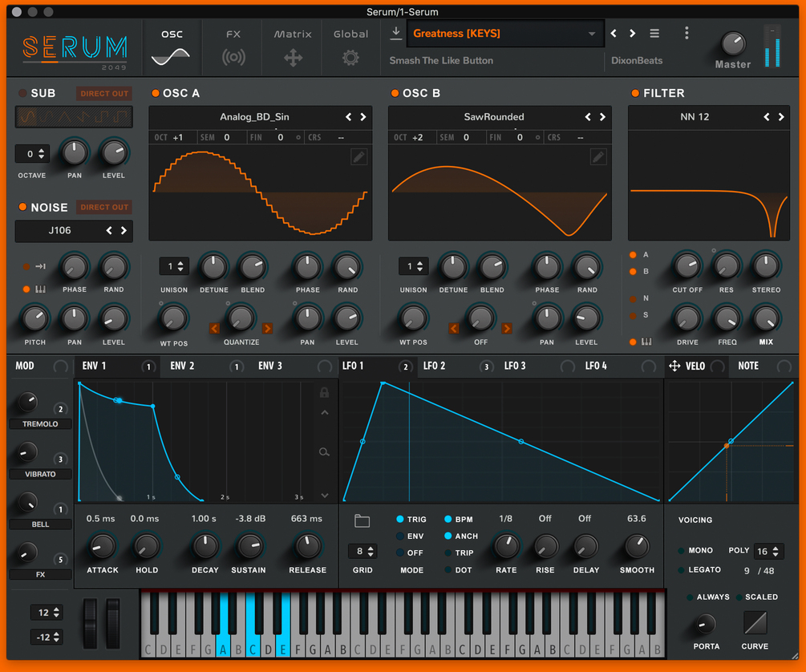The height and width of the screenshot is (672, 806).
Task: Click the envelope lock icon
Action: (x=324, y=393)
